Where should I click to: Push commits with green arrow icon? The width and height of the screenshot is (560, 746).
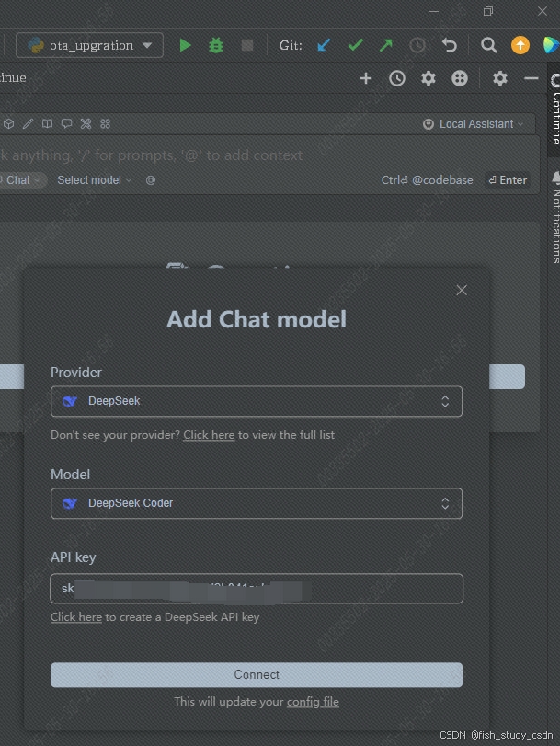point(386,45)
